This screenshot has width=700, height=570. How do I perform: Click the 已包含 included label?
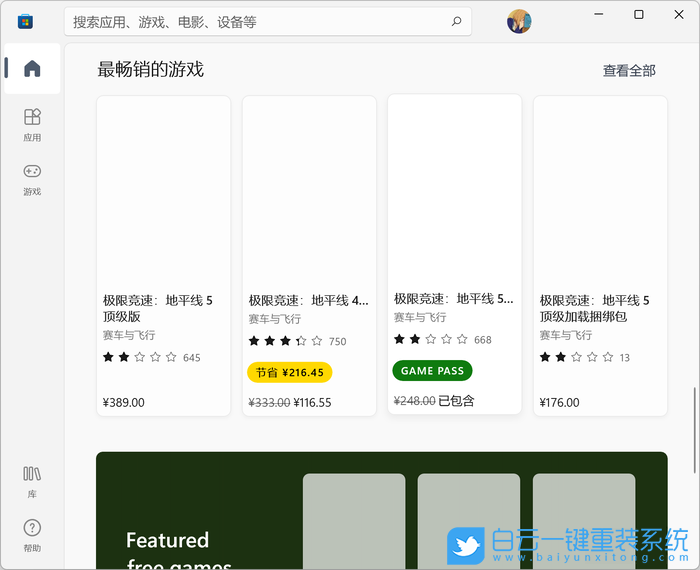456,401
